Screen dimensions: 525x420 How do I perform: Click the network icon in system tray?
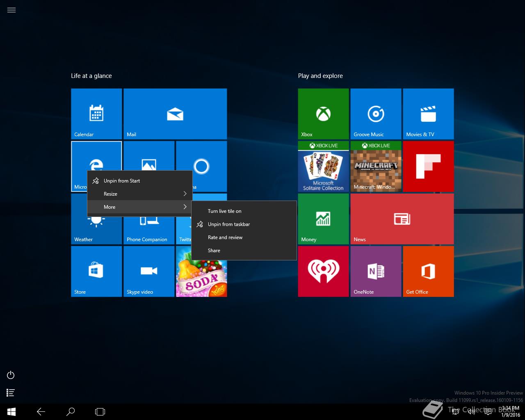(455, 412)
